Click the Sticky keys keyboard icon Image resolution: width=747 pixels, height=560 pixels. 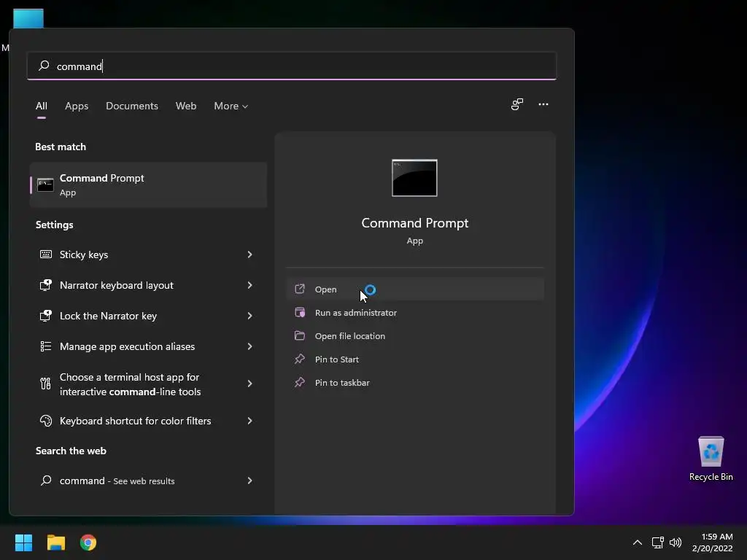[46, 254]
